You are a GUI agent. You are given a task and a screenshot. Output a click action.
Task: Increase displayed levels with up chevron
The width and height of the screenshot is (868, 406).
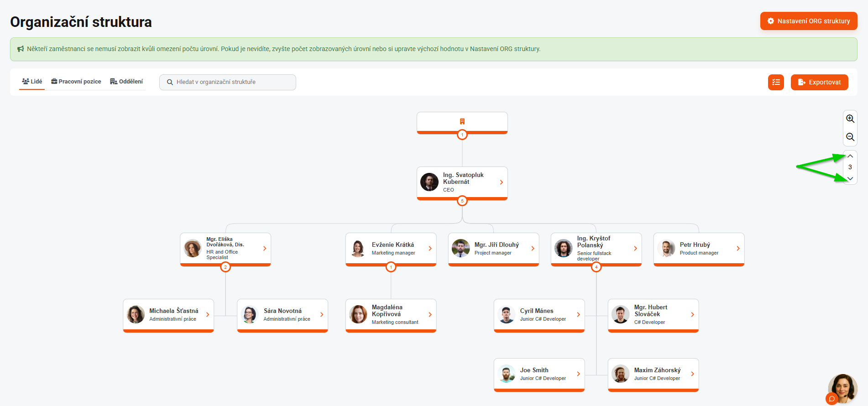[x=850, y=156]
